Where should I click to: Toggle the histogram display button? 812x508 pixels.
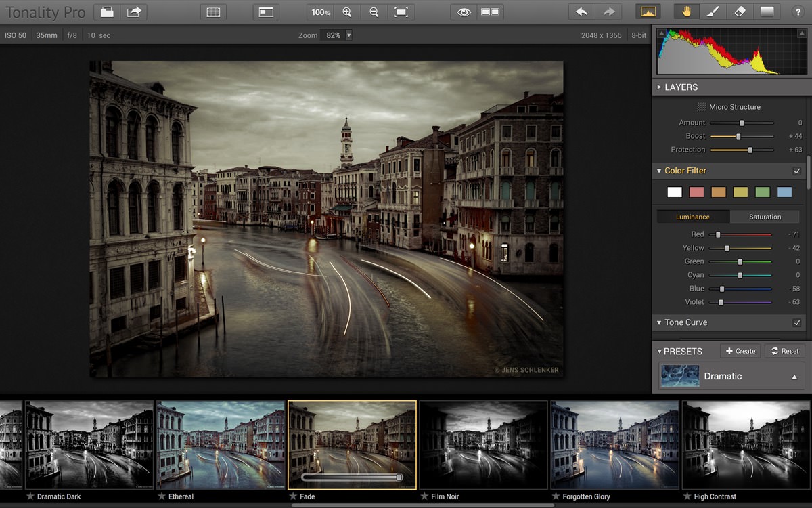648,12
